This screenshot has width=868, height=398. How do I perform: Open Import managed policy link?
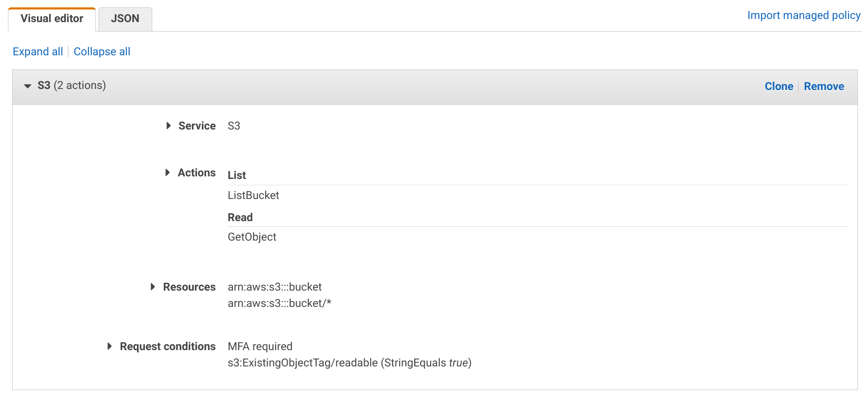coord(804,15)
